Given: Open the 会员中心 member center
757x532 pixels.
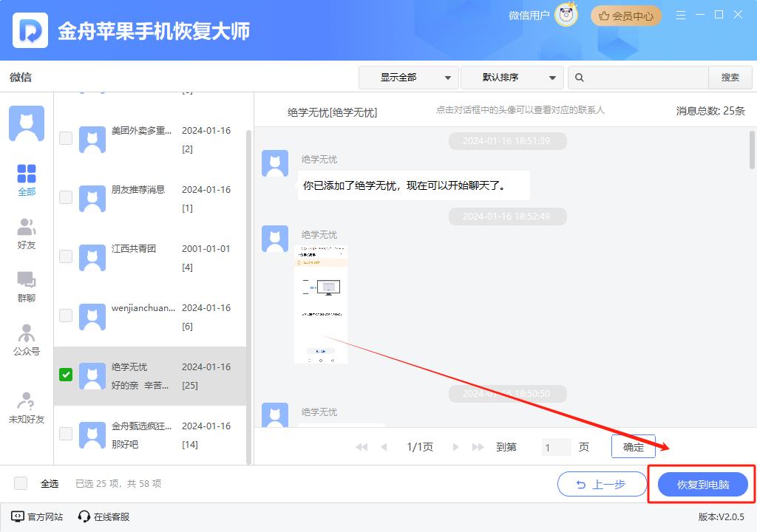Looking at the screenshot, I should [625, 15].
